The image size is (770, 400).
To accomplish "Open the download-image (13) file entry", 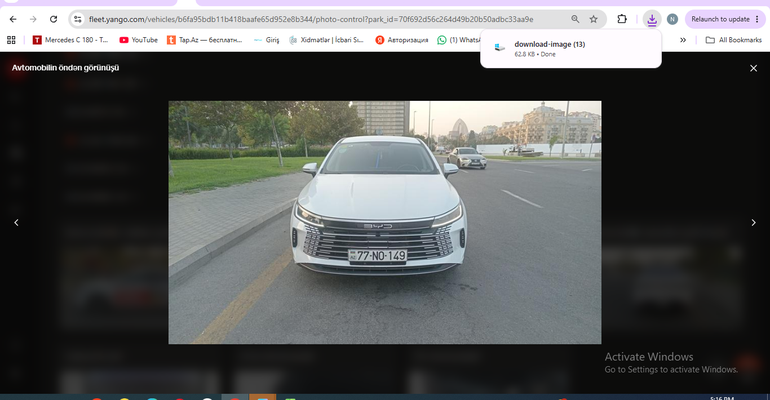I will 571,49.
